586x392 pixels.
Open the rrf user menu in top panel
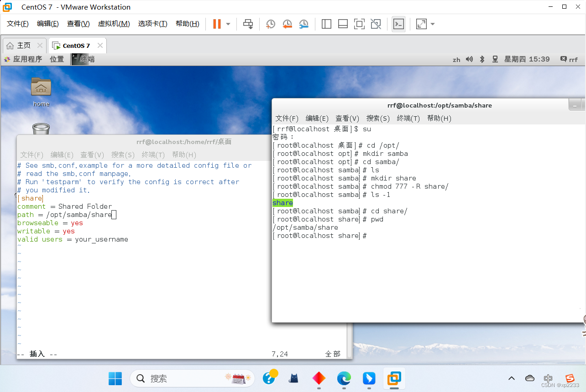569,59
